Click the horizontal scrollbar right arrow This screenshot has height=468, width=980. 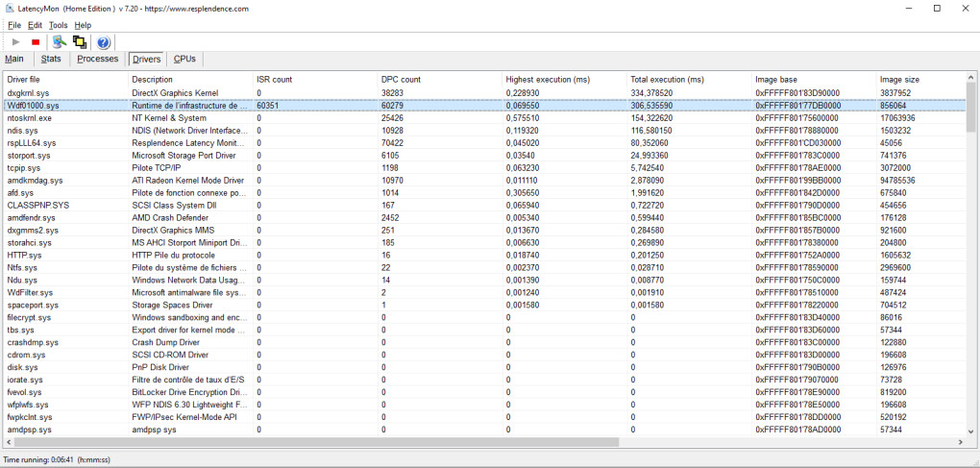pyautogui.click(x=957, y=443)
